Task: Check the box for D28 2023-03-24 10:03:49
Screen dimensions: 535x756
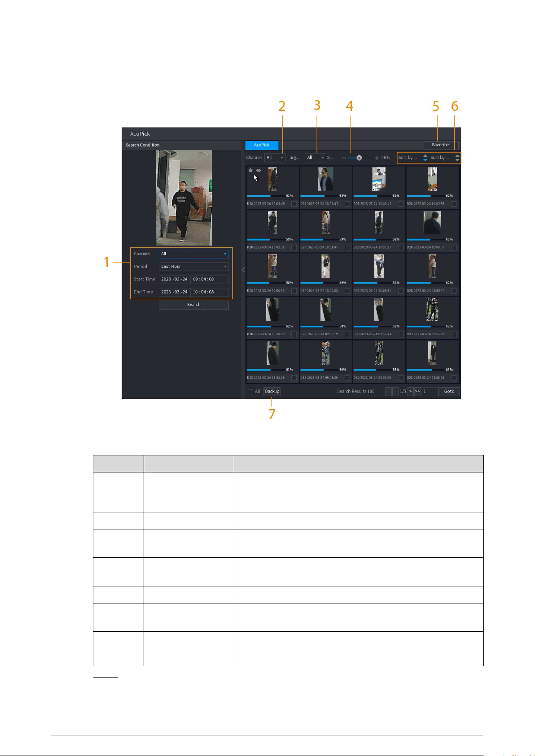Action: point(294,204)
